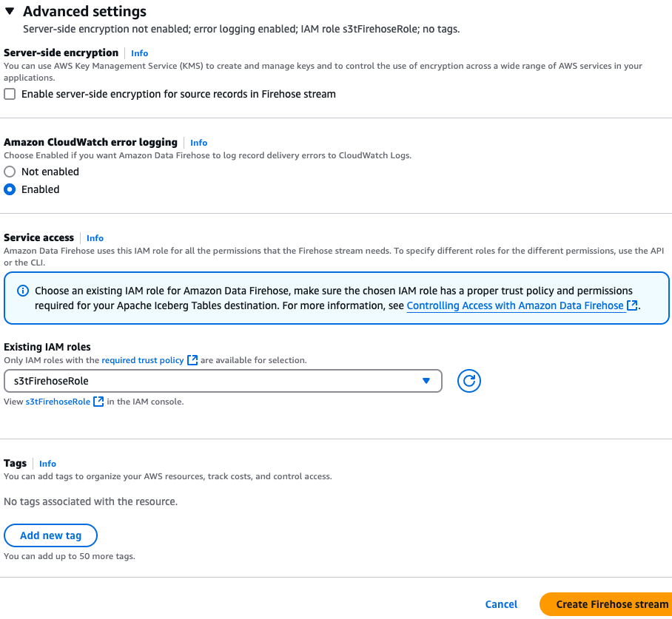Click Add new tag
The height and width of the screenshot is (619, 672).
coord(50,535)
